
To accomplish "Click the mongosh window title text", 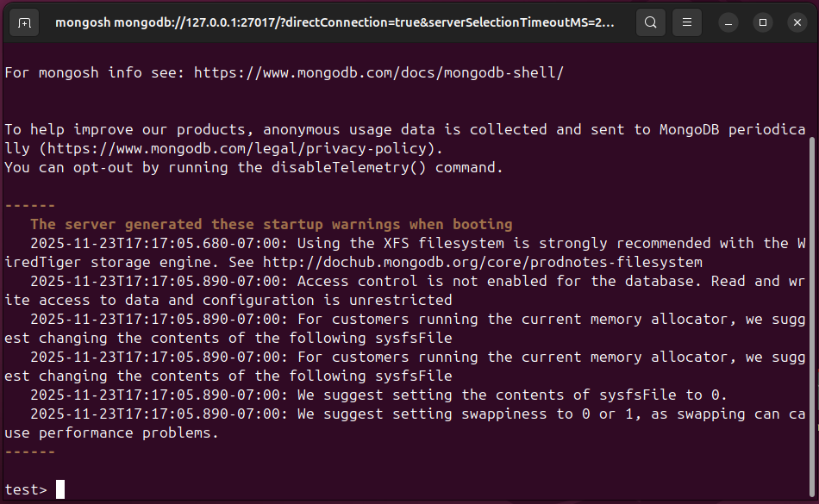I will 334,22.
